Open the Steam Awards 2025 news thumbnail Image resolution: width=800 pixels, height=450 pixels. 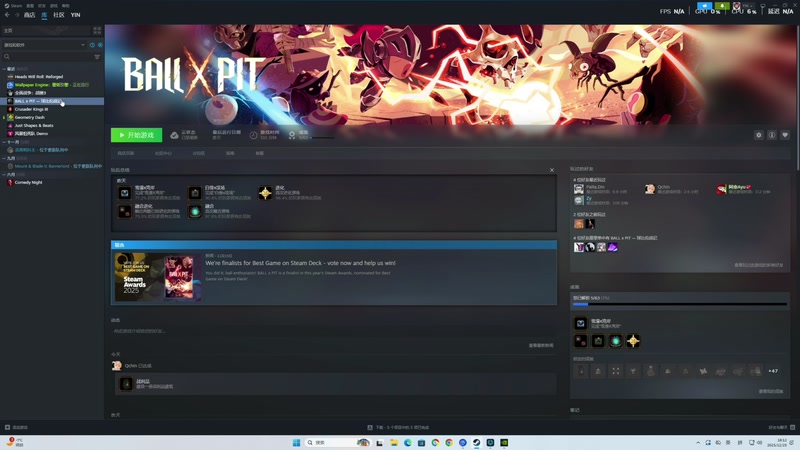158,277
